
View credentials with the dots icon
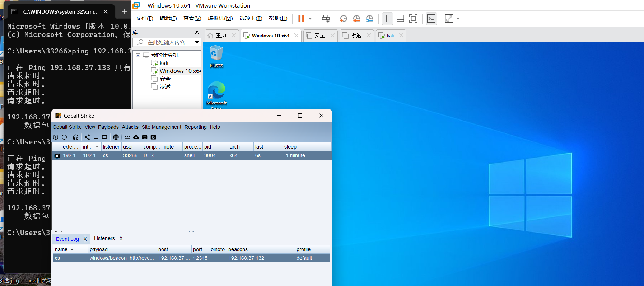click(x=127, y=137)
